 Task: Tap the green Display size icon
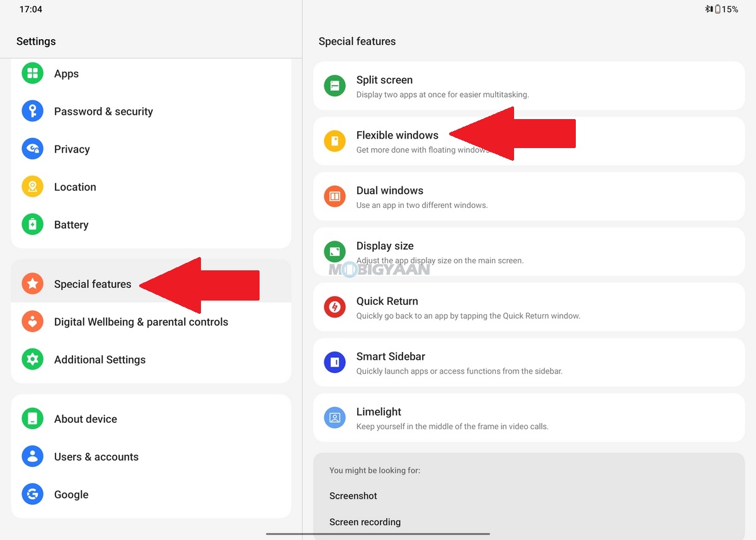335,252
